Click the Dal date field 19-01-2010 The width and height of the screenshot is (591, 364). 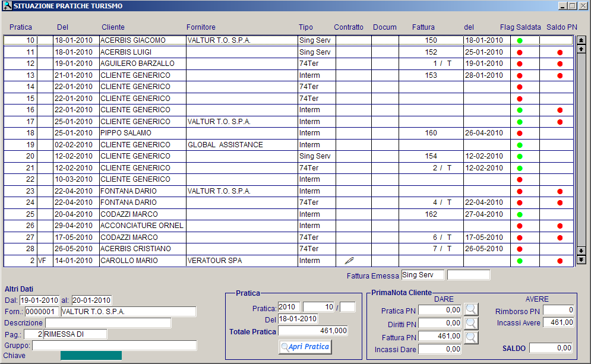pos(39,300)
